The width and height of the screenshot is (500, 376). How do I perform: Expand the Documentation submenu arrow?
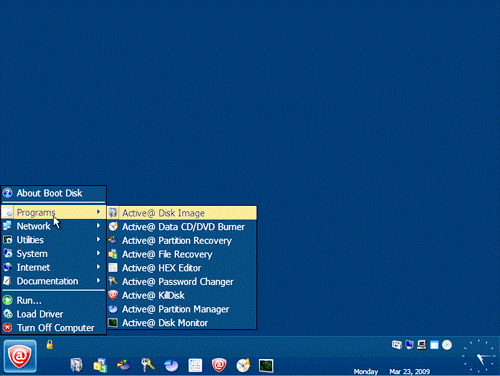coord(98,280)
